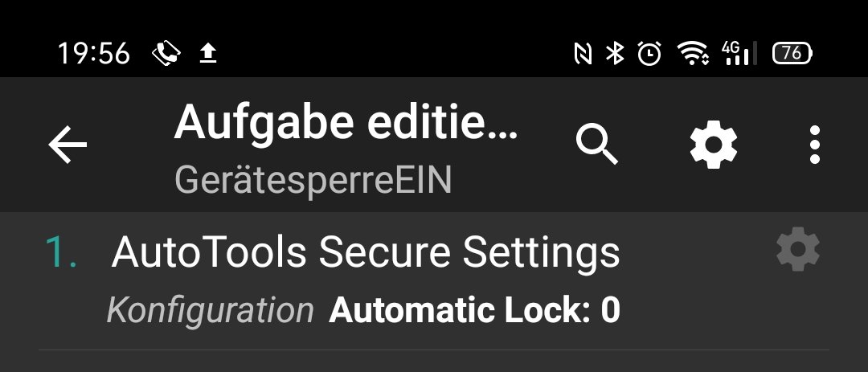Tap the NFC status icon
The image size is (868, 372).
point(583,54)
